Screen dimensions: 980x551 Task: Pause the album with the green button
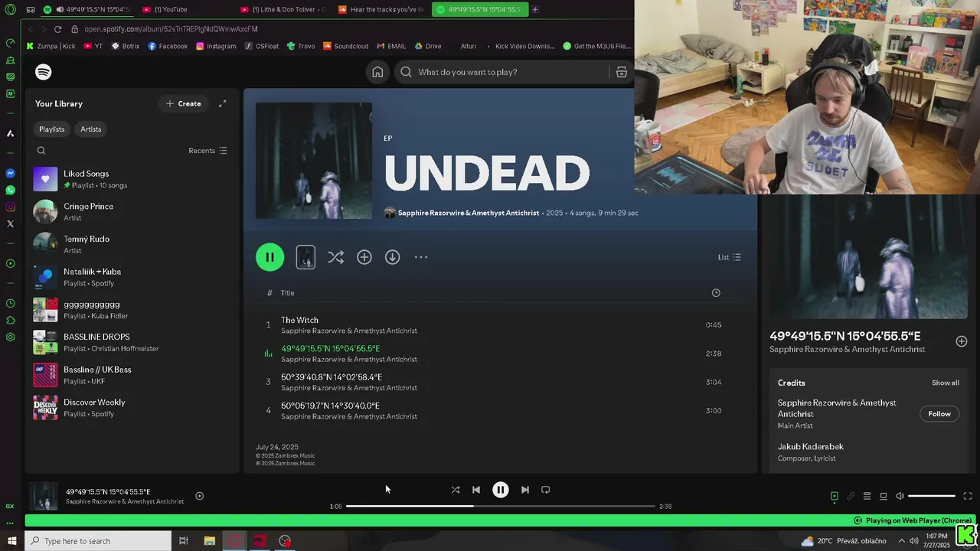269,257
